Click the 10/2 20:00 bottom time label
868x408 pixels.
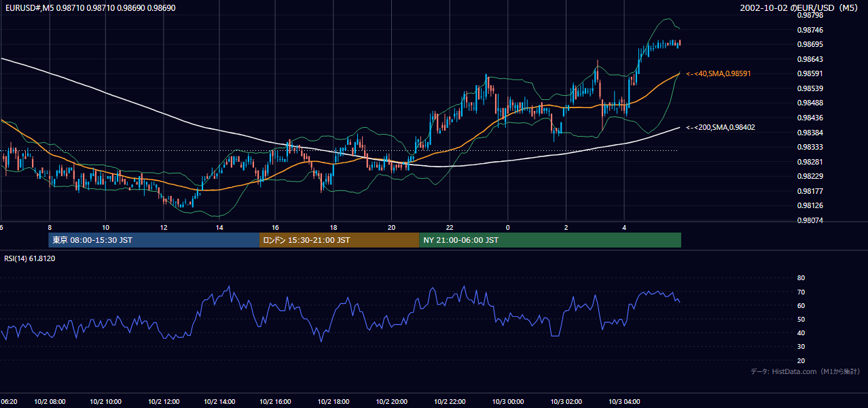(x=391, y=402)
